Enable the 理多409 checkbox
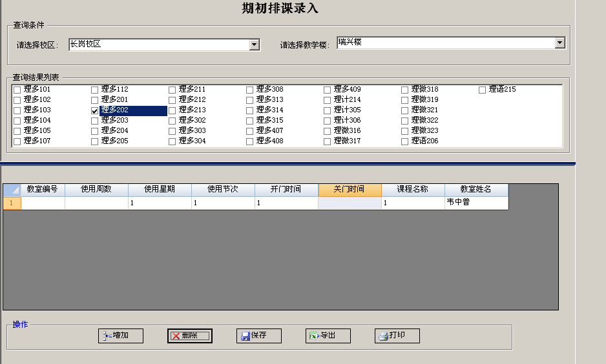Viewport: 606px width, 364px height. pyautogui.click(x=328, y=90)
